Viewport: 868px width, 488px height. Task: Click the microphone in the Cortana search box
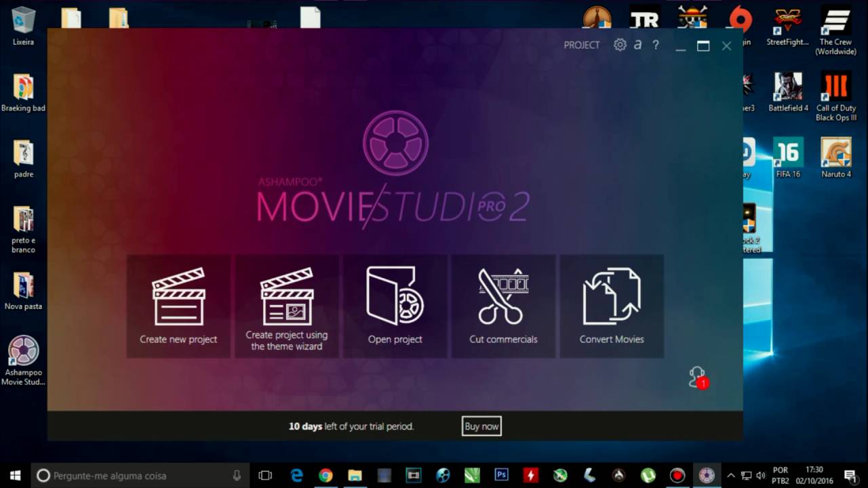point(237,475)
